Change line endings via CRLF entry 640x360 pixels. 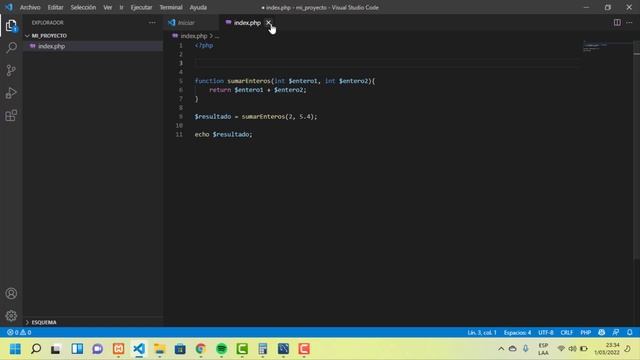(567, 332)
